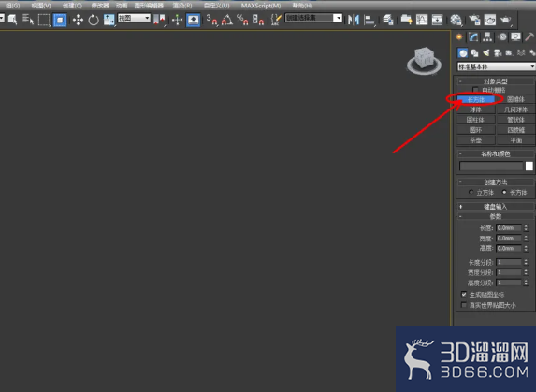Screen dimensions: 536x392
Task: Collapse the 创建方法 rollout
Action: [x=496, y=182]
